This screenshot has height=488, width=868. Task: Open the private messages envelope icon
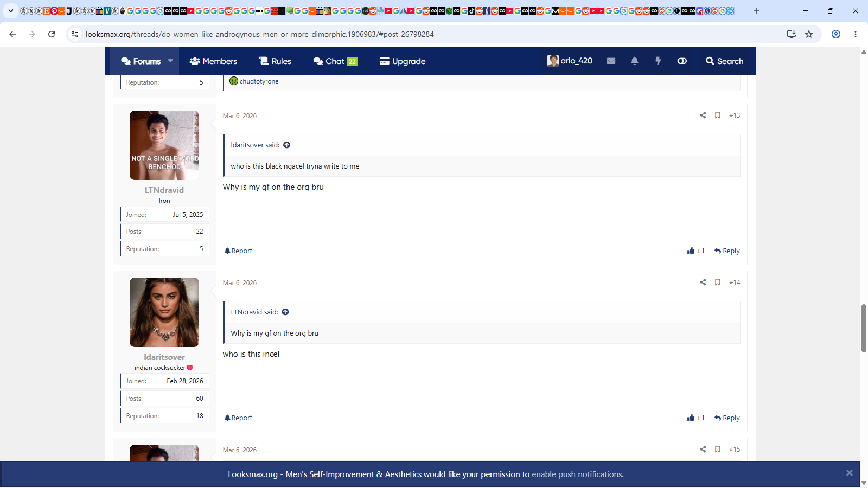(x=611, y=61)
